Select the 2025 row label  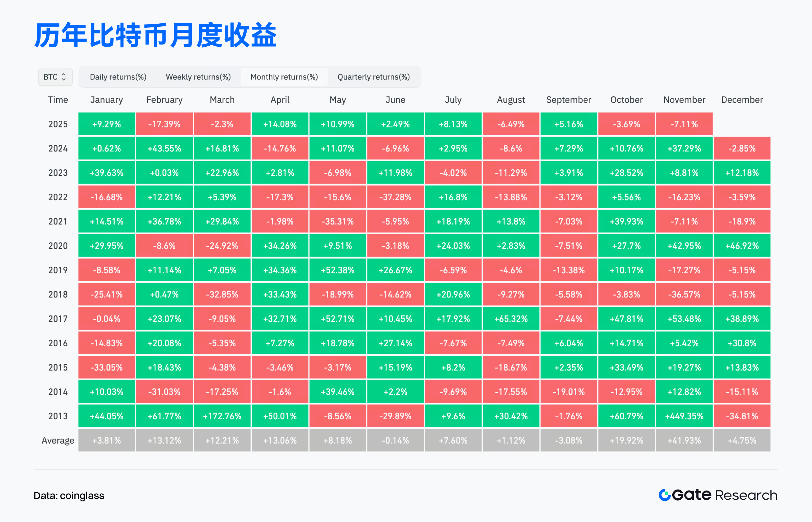(58, 124)
